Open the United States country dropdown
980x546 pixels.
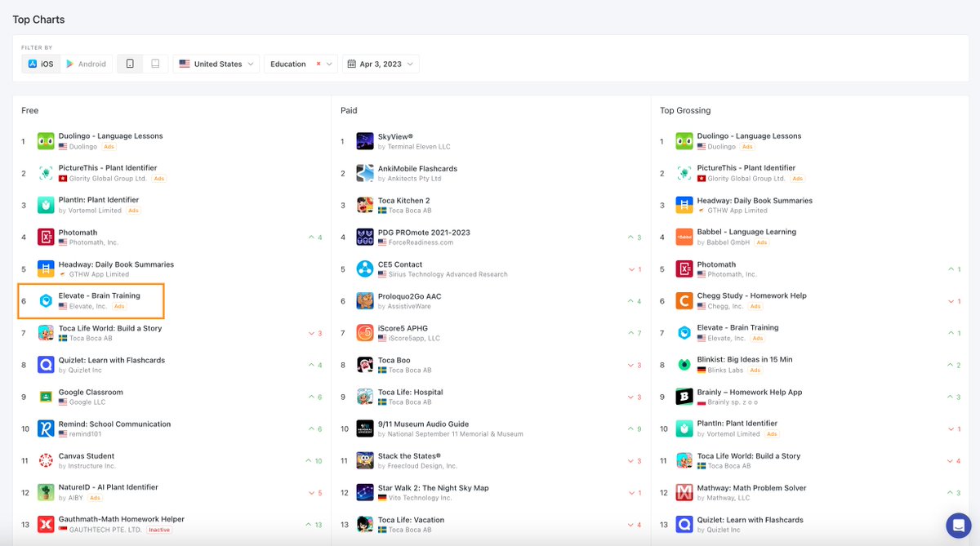pyautogui.click(x=216, y=64)
